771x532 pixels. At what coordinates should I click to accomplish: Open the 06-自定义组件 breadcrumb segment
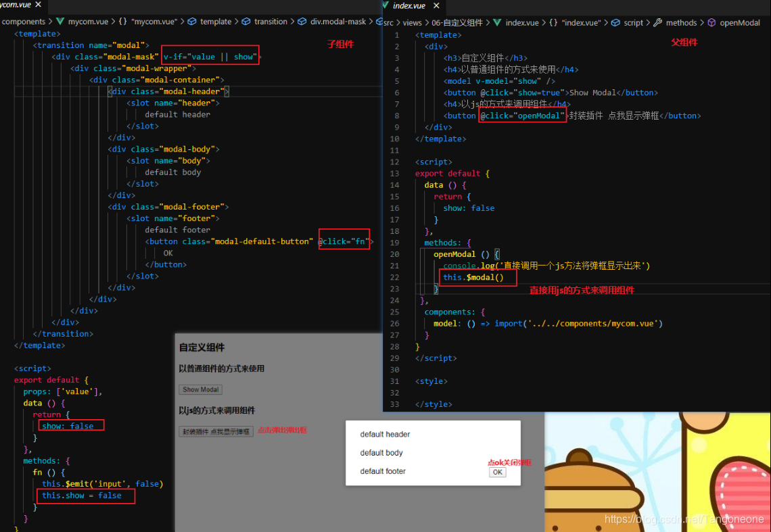click(457, 22)
